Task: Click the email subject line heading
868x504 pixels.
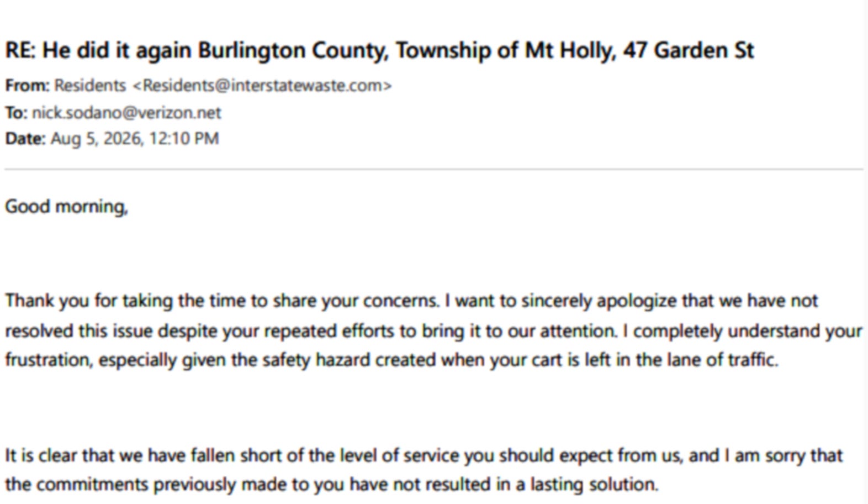Action: (379, 51)
